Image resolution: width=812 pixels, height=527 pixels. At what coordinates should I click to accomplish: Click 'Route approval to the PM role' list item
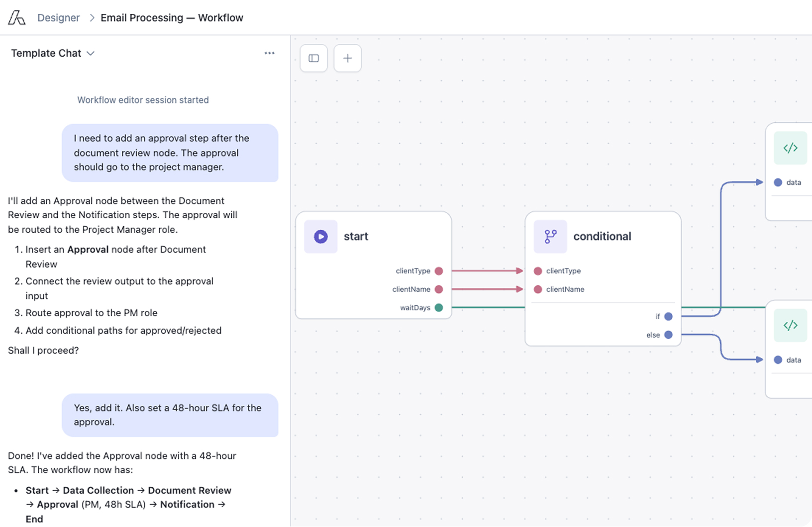(92, 313)
